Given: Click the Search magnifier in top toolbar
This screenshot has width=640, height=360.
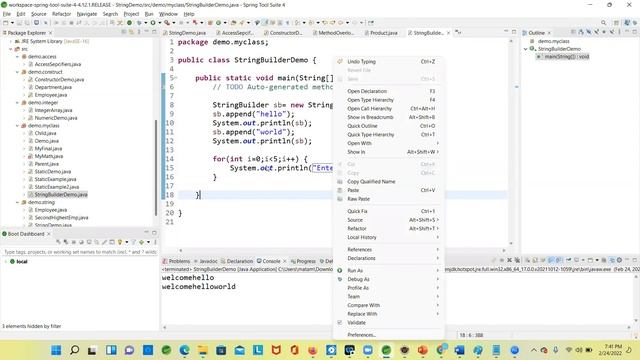Looking at the screenshot, I should pyautogui.click(x=603, y=23).
